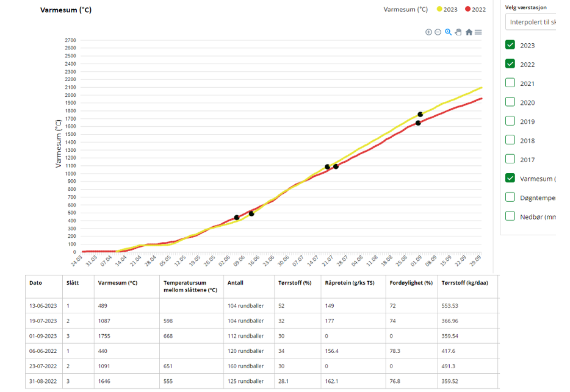Disable the Varmesum series checkbox
This screenshot has width=570, height=392.
tap(510, 178)
